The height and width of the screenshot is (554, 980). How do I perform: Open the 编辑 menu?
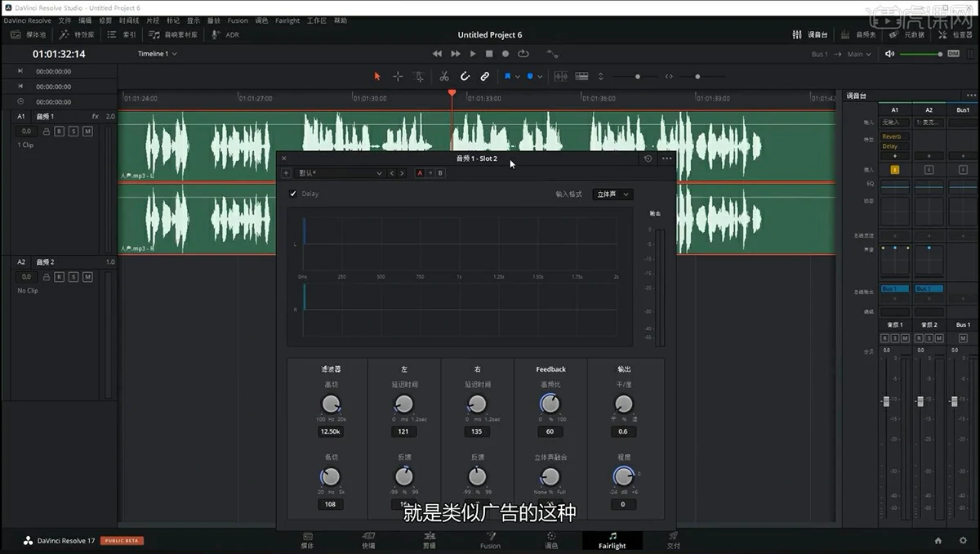85,20
